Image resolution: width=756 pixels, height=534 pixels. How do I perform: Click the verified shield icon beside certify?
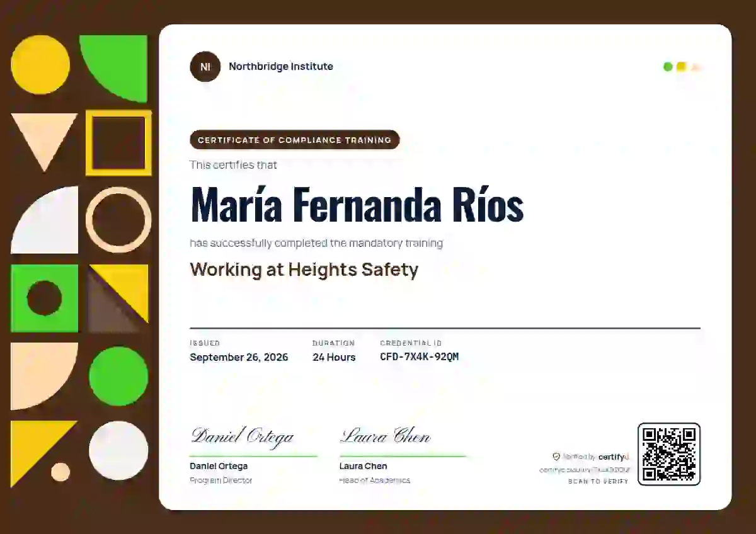[x=556, y=457]
